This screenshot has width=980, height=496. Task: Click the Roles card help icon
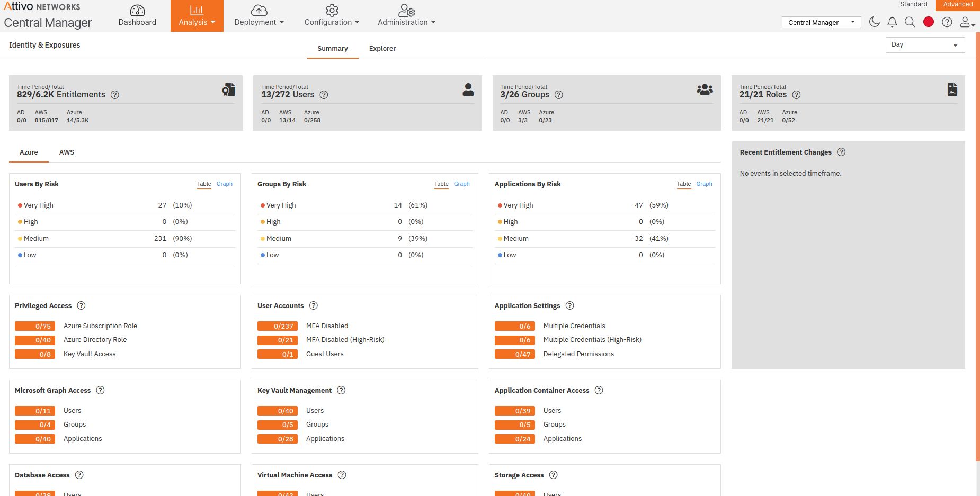(x=796, y=95)
